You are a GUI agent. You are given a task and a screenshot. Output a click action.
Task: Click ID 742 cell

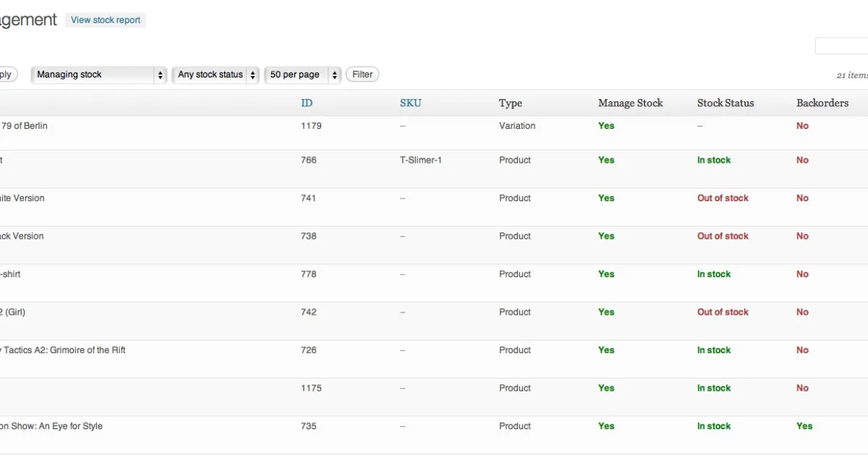point(309,312)
